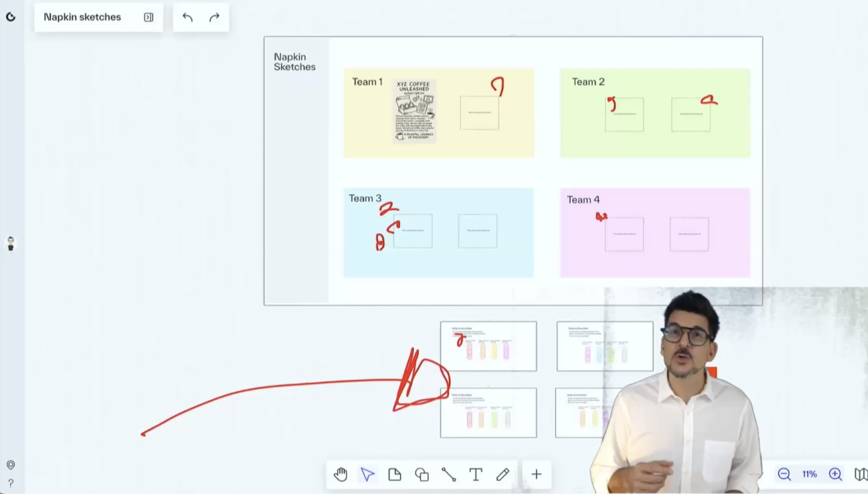Select the Hand pan tool
This screenshot has height=494, width=868.
[340, 474]
